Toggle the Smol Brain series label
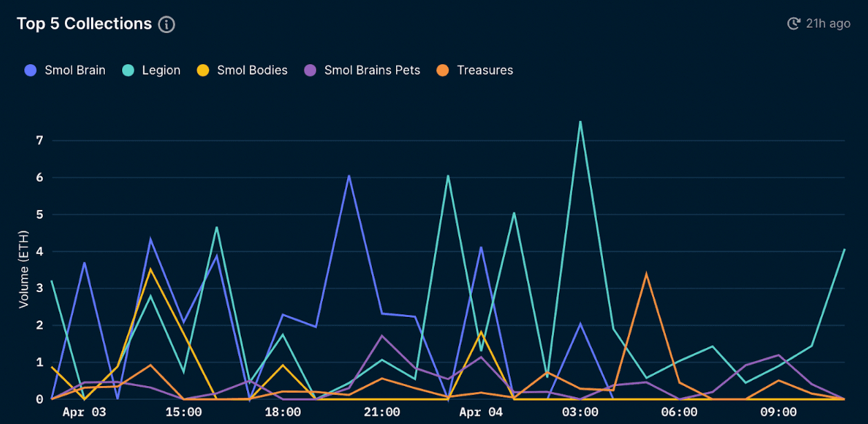The image size is (868, 424). [75, 70]
